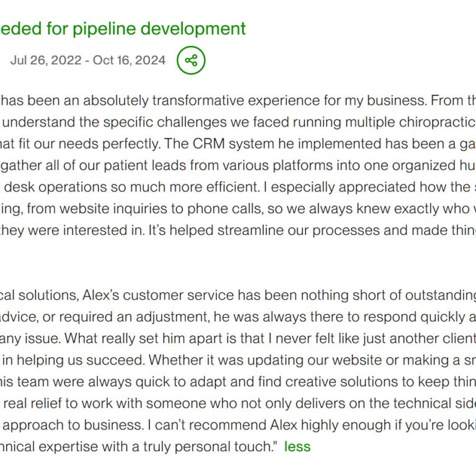Open the pipeline development job title link

click(123, 29)
